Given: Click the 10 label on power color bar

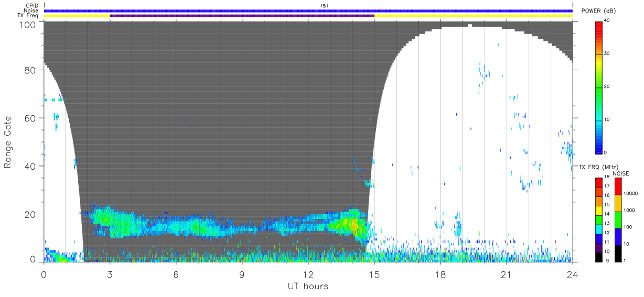Looking at the screenshot, I should click(606, 119).
